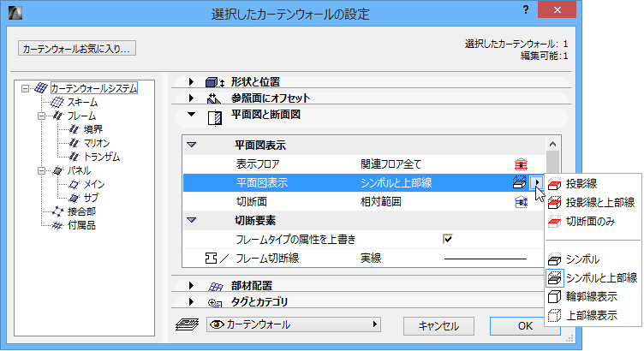Click the スキーム grid icon in tree
This screenshot has width=644, height=351.
(57, 102)
